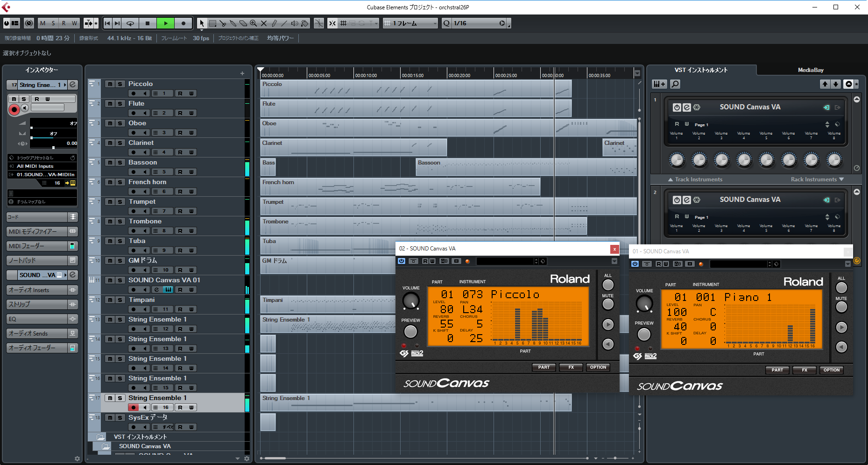The width and height of the screenshot is (868, 465).
Task: Expand the EQ inspector section
Action: coord(42,319)
